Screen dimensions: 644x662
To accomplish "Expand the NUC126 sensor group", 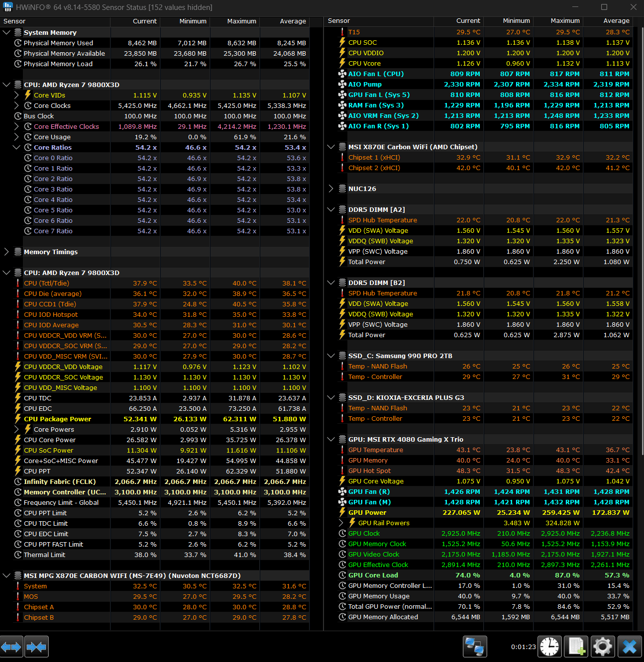I will point(331,189).
